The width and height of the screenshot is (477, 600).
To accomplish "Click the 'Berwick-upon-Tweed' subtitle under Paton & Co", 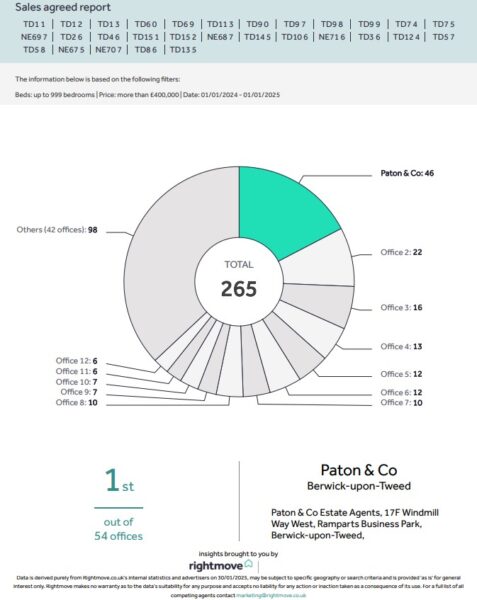I will (359, 486).
